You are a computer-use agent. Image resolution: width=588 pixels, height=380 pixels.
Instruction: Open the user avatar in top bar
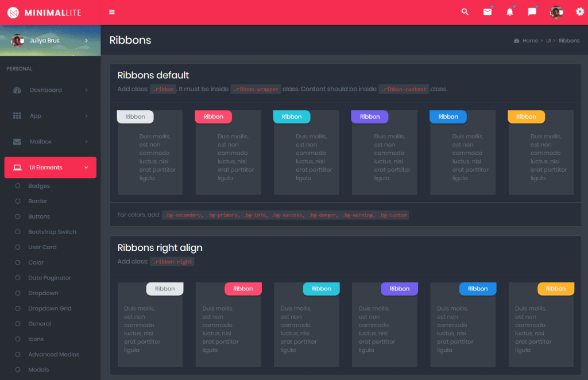(556, 13)
